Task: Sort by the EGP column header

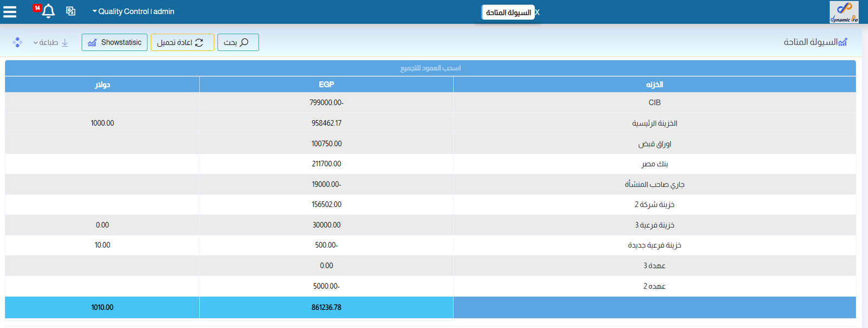Action: (326, 84)
